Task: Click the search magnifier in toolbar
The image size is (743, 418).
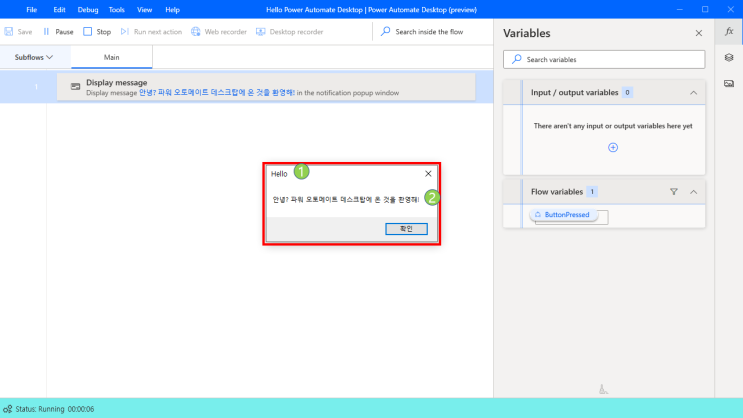Action: pos(386,31)
